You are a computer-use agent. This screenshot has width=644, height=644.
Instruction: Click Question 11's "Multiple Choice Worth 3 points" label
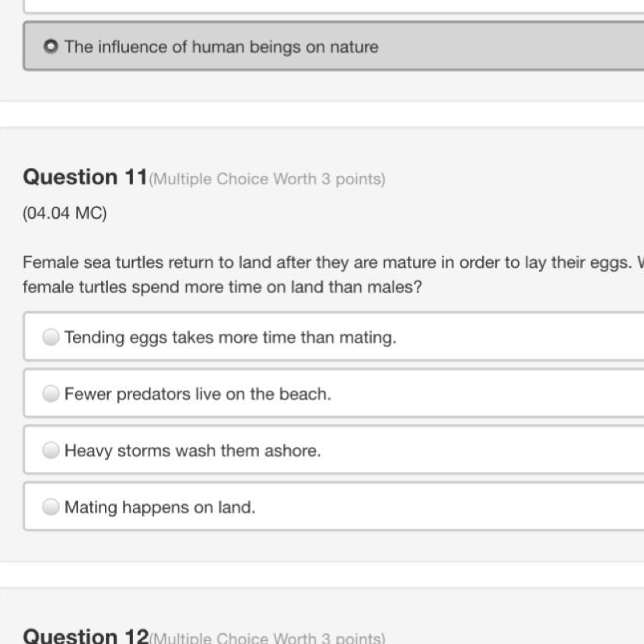click(x=267, y=180)
